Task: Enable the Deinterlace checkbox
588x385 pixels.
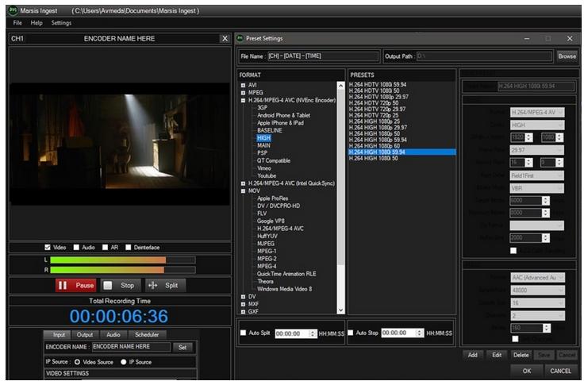Action: tap(128, 247)
